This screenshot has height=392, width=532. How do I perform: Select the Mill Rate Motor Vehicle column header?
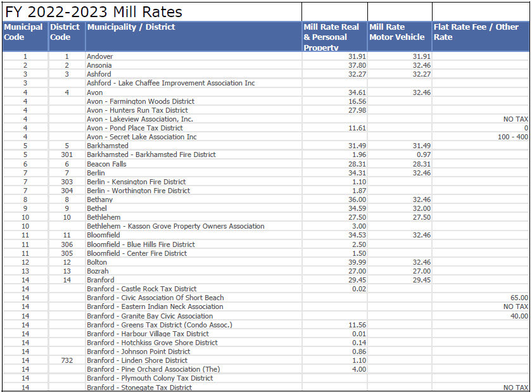coord(396,32)
